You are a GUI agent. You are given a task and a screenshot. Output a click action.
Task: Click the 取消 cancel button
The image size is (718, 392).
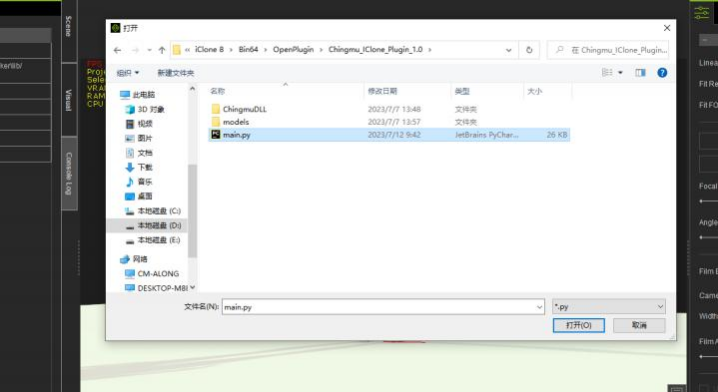click(x=639, y=325)
